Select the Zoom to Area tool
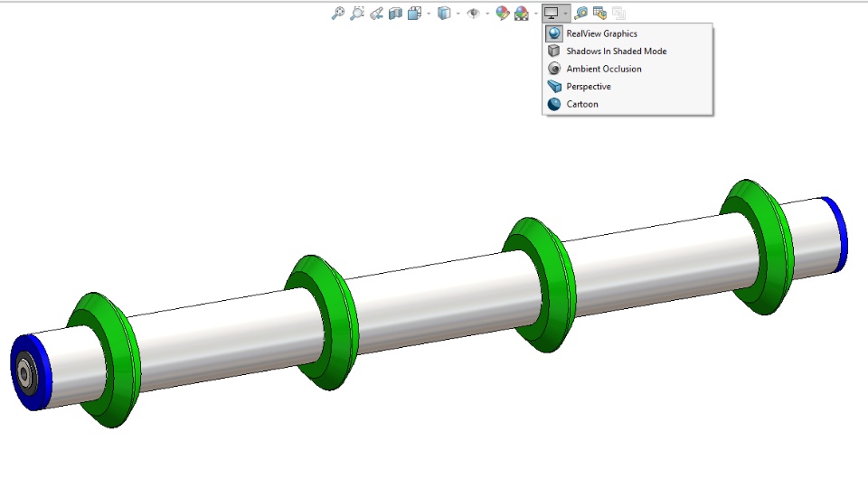 pyautogui.click(x=357, y=14)
